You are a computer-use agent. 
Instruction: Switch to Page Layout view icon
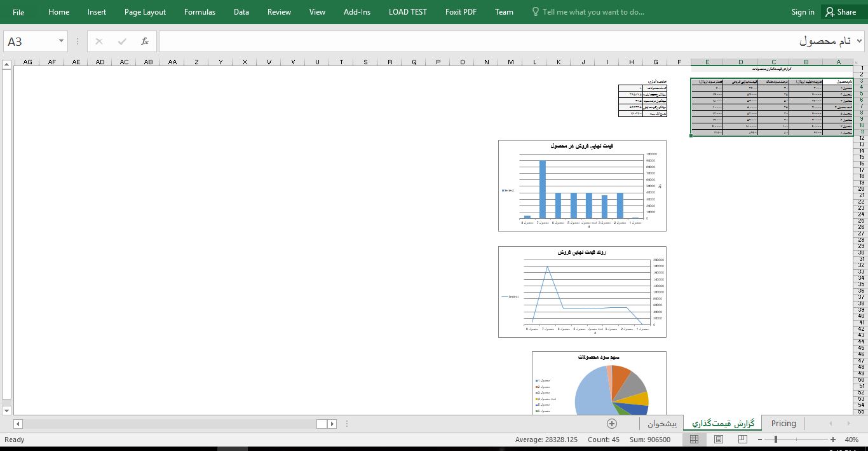(x=718, y=440)
